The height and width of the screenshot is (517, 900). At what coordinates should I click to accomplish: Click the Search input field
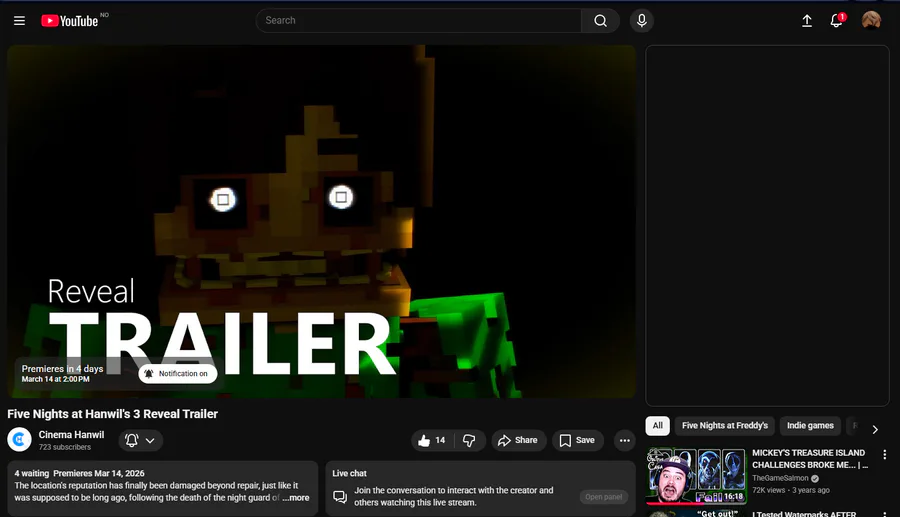coord(418,21)
